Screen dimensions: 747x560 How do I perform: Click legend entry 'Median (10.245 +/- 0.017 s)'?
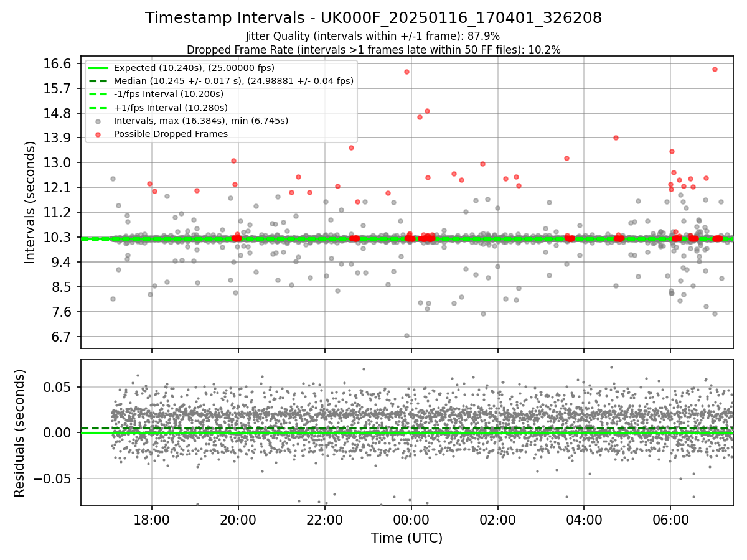(x=233, y=81)
